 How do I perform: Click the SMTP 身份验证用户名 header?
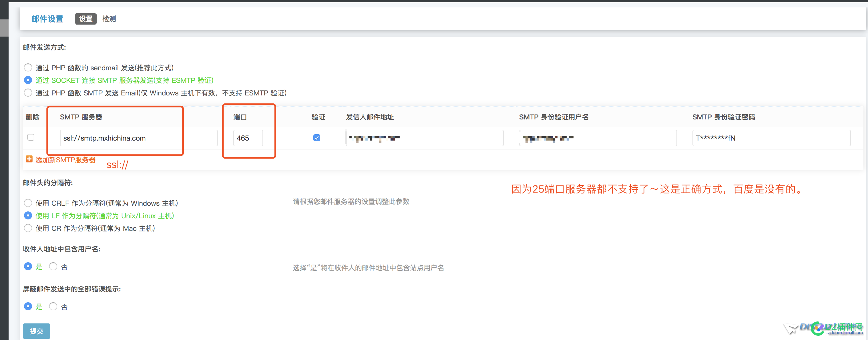tap(554, 117)
